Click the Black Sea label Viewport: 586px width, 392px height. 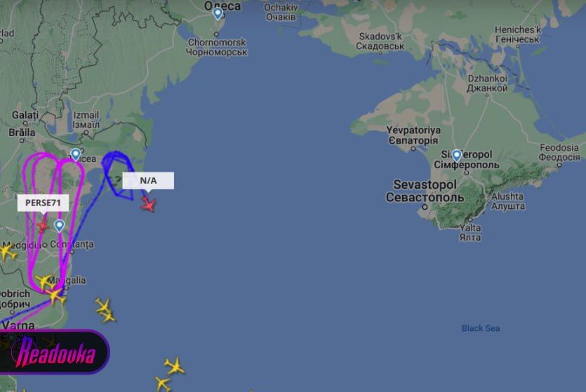pos(481,328)
